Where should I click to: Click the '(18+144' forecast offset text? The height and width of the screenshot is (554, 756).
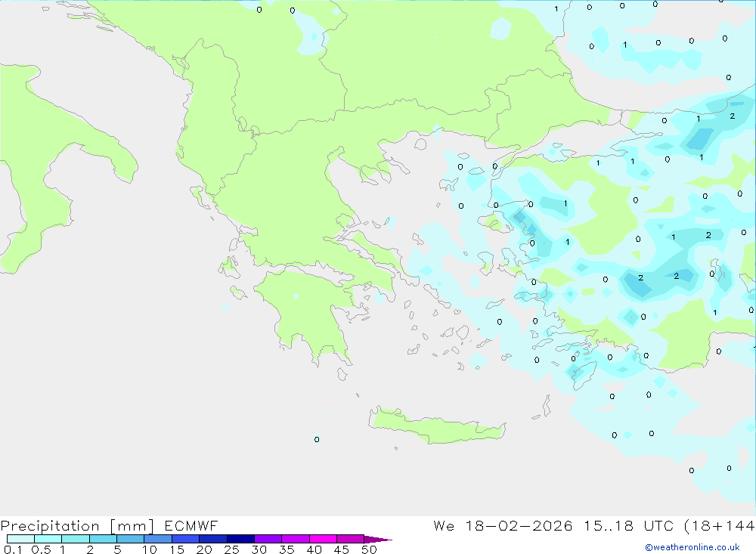[720, 526]
